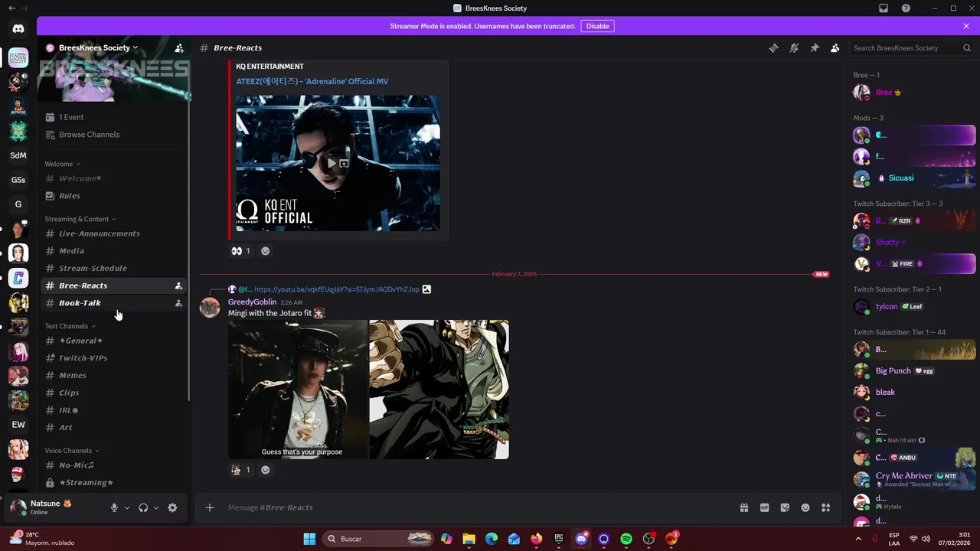This screenshot has height=551, width=980.
Task: Collapse the Streaming & Content category
Action: coord(80,219)
